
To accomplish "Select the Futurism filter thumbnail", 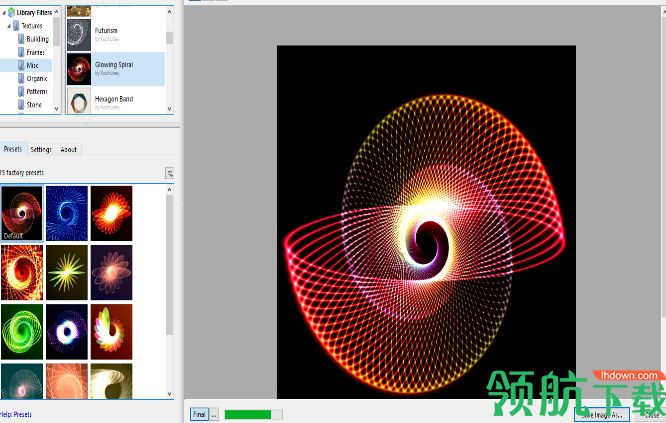I will click(x=79, y=35).
